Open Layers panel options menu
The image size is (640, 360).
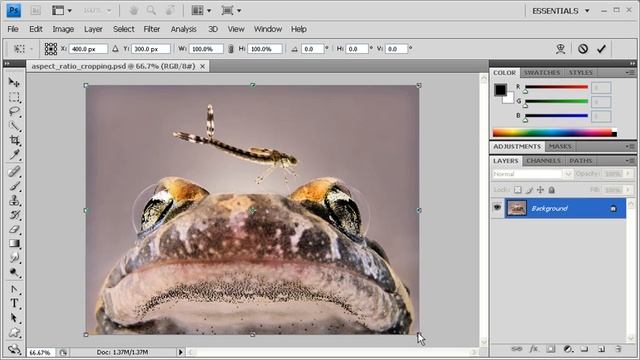(630, 161)
